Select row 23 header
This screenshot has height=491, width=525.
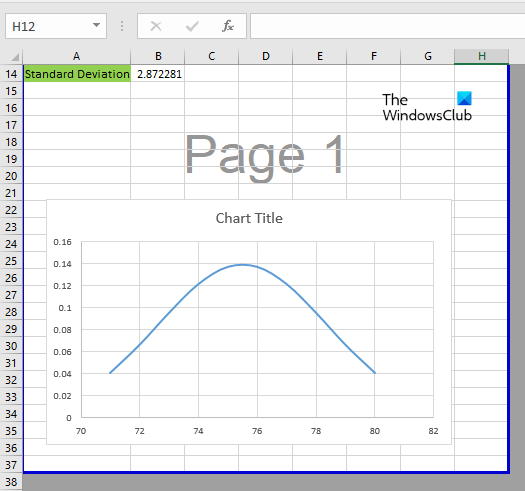[11, 227]
